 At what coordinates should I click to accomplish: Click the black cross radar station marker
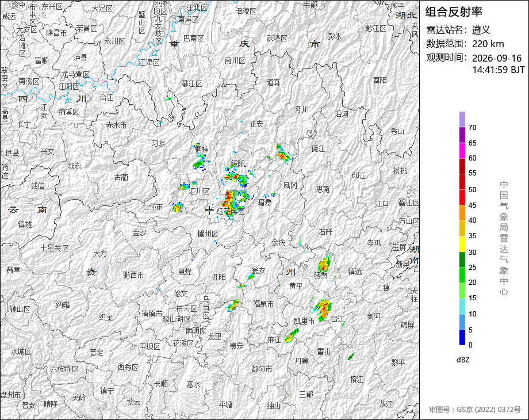(x=209, y=210)
